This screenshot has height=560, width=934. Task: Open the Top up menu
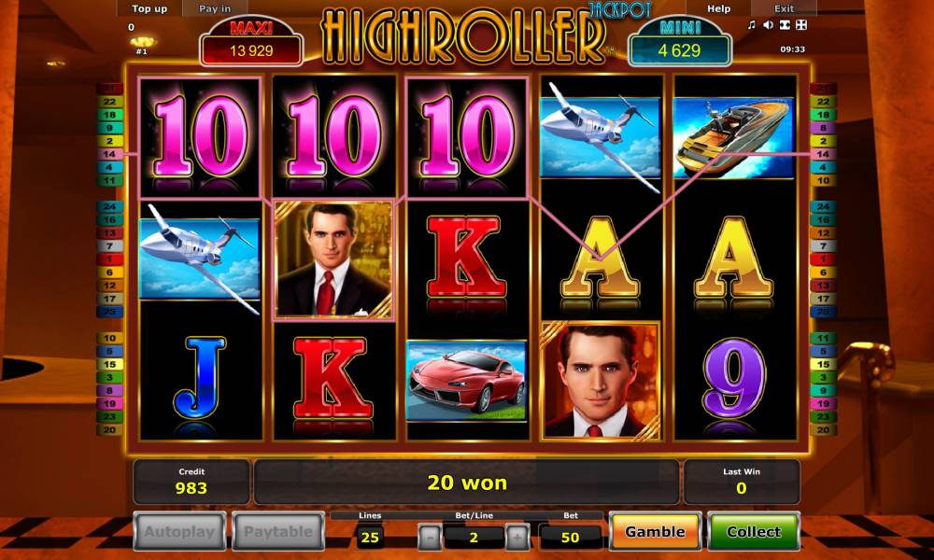point(149,8)
